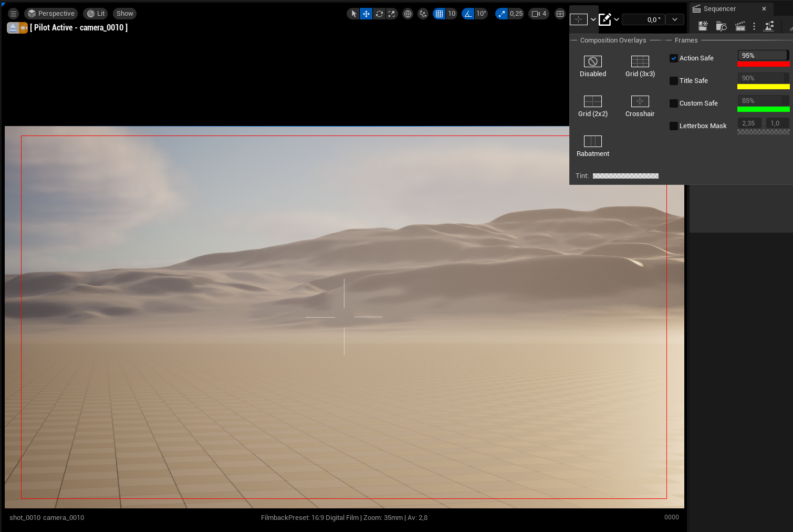Enable Letterbox Mask checkbox
This screenshot has width=793, height=532.
tap(674, 126)
